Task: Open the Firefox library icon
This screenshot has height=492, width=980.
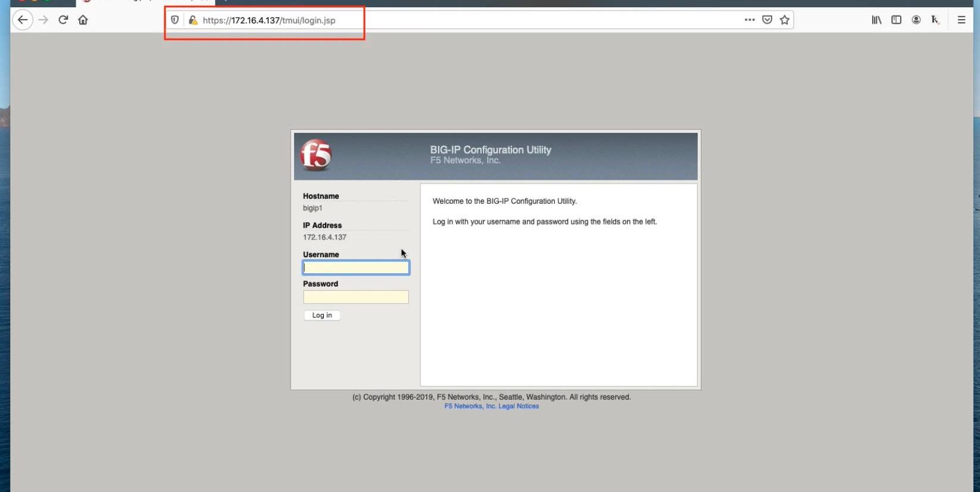Action: [876, 20]
